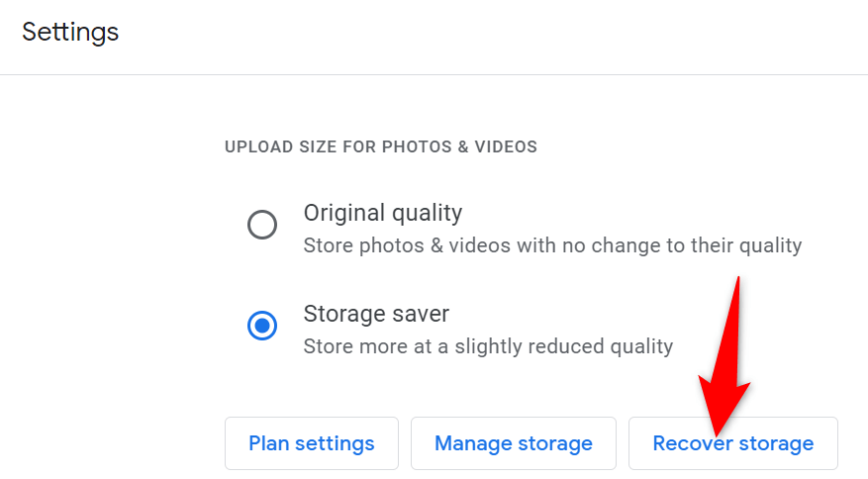Select the Original quality radio button
Image resolution: width=868 pixels, height=479 pixels.
coord(262,225)
